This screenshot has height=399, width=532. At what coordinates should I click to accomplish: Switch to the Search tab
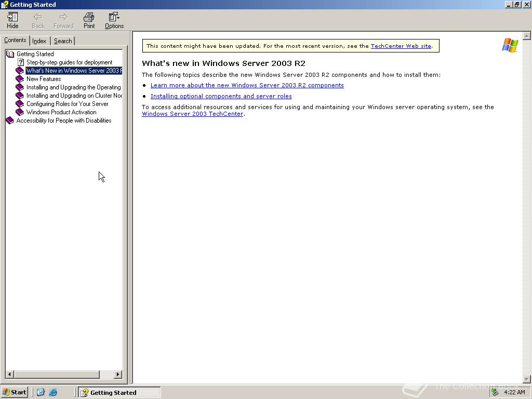coord(63,41)
